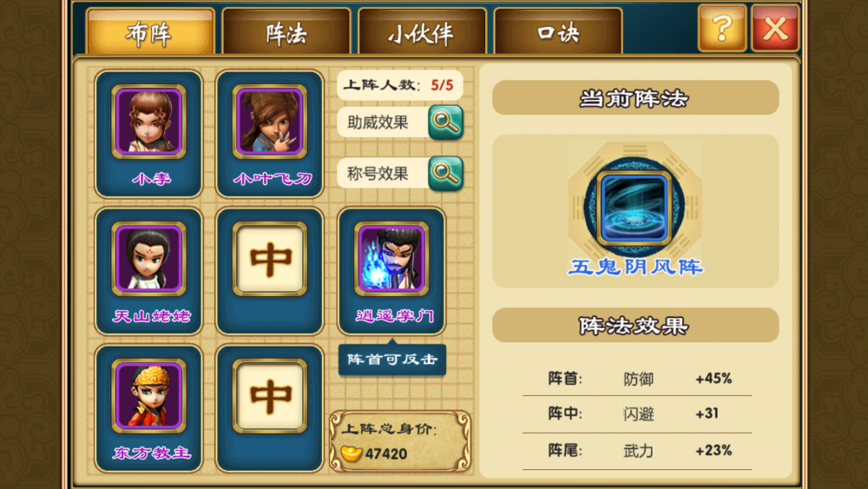View 称号效果 via magnifier icon

445,174
